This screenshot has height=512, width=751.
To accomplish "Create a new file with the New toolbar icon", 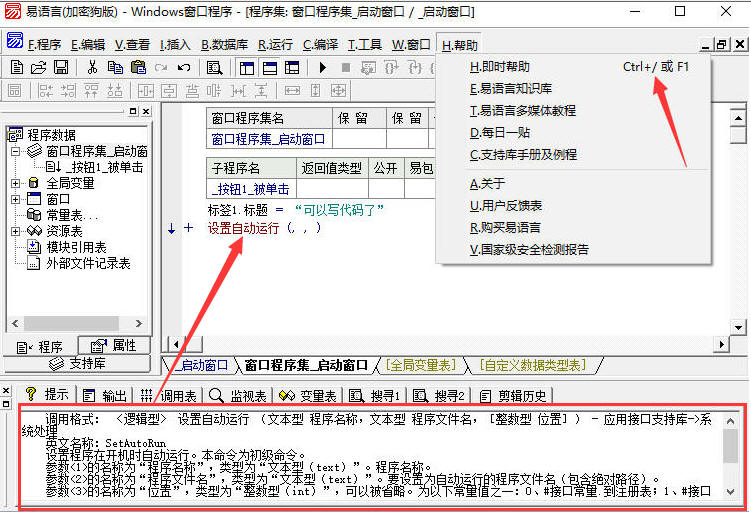I will 17,68.
